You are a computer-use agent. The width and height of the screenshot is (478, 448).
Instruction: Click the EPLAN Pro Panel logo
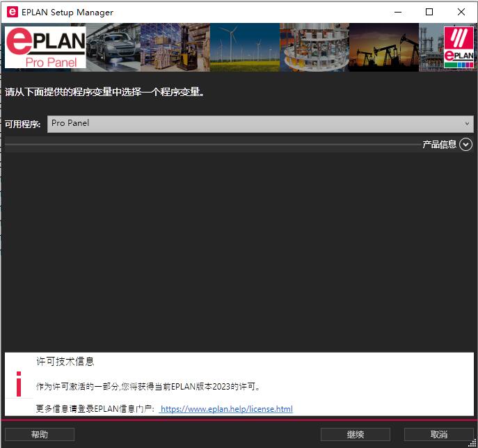[x=46, y=47]
